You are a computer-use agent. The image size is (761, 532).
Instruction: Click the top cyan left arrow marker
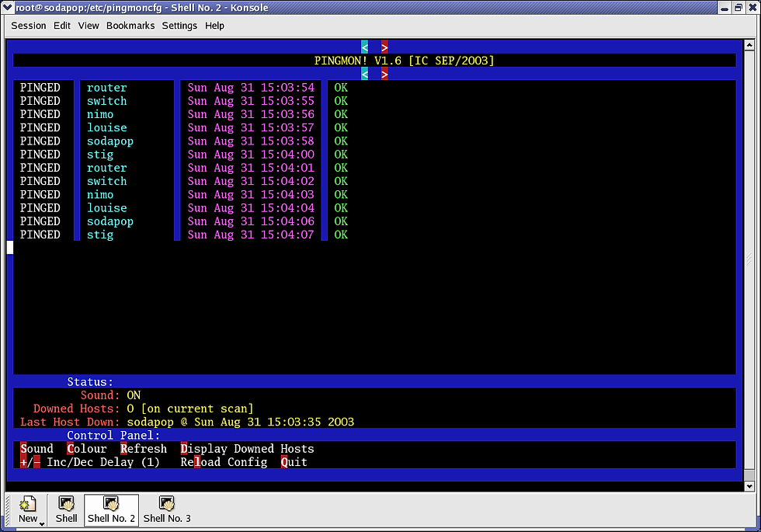(x=364, y=47)
